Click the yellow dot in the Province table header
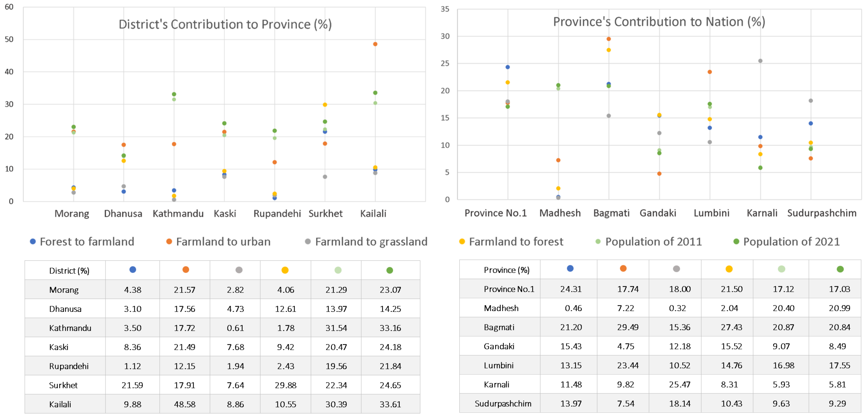The image size is (868, 418). [729, 269]
